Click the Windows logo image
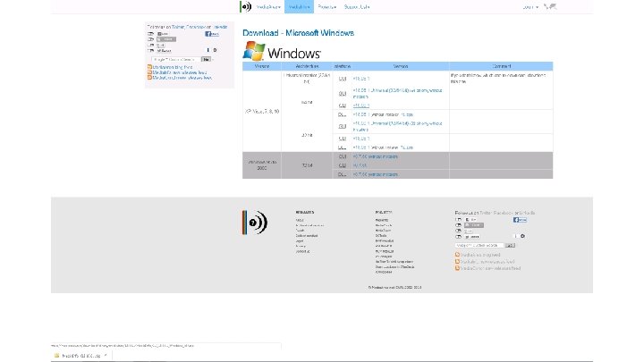Image resolution: width=644 pixels, height=362 pixels. click(282, 51)
